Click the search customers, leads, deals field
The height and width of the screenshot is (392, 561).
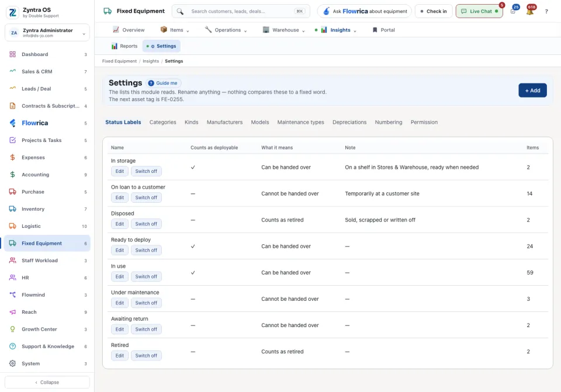(241, 11)
